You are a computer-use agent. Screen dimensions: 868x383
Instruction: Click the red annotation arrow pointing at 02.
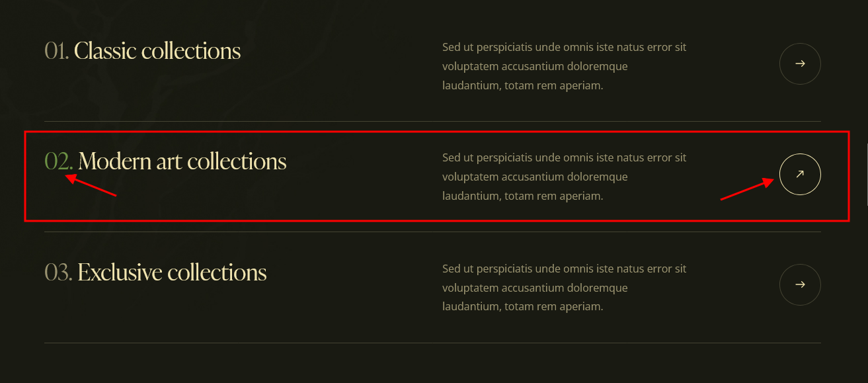(x=91, y=185)
